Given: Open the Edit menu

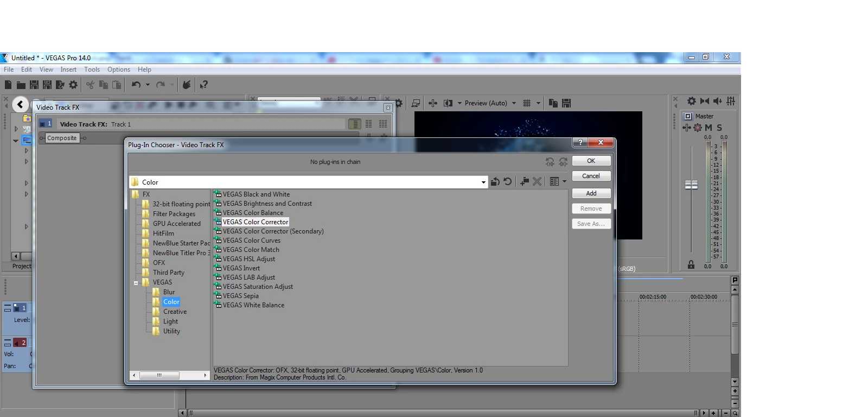Looking at the screenshot, I should 27,69.
